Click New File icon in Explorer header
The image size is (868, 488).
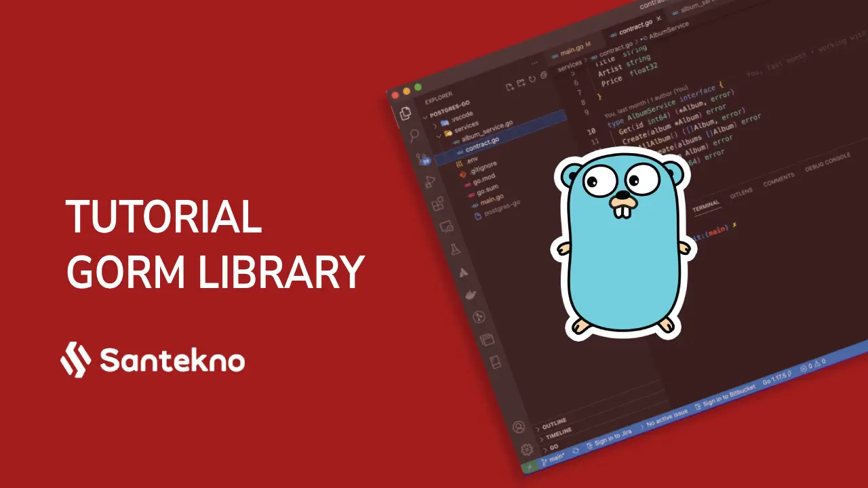point(509,87)
